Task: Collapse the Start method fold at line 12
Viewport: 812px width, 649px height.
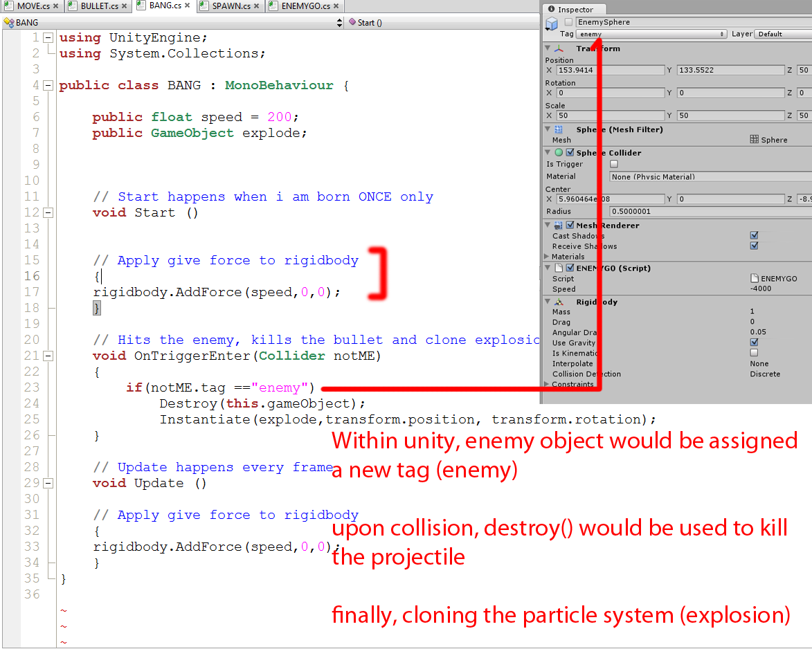Action: click(48, 212)
